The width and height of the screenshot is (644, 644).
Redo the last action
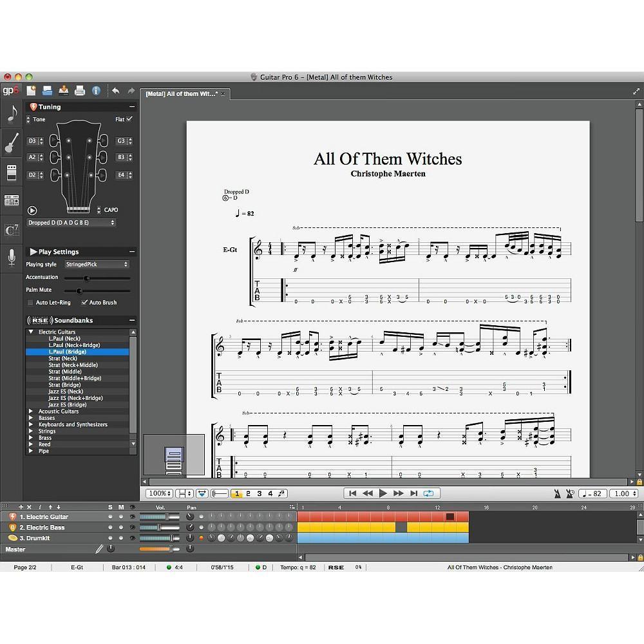[x=131, y=90]
